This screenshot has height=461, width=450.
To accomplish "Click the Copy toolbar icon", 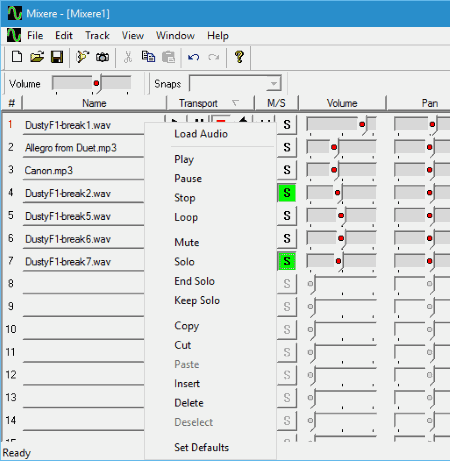I will 148,57.
